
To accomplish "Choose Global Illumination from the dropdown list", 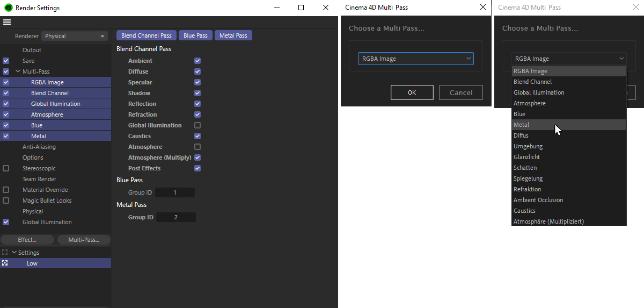I will [569, 92].
